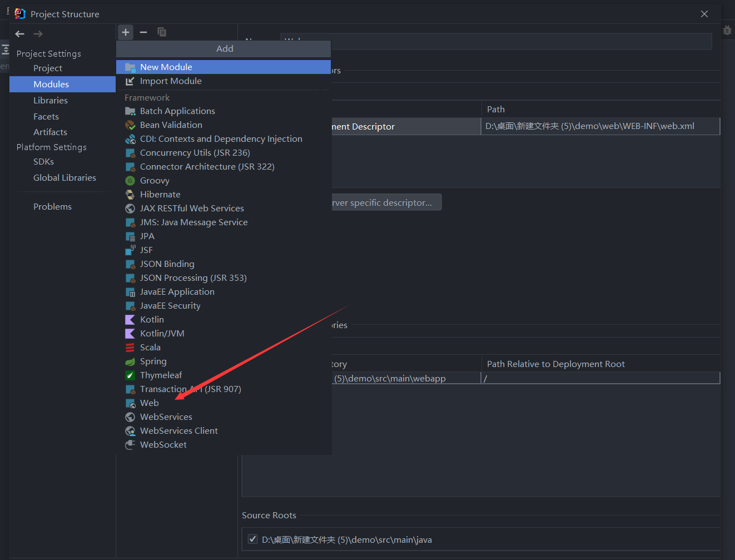Click the Project Structure app logo
Screen dimensions: 735x560
20,14
